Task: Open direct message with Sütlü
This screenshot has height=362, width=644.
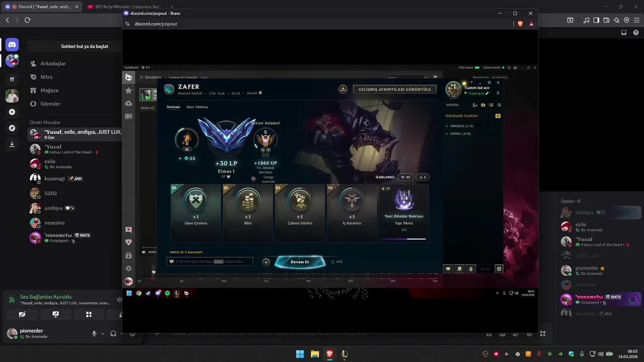Action: 74,193
